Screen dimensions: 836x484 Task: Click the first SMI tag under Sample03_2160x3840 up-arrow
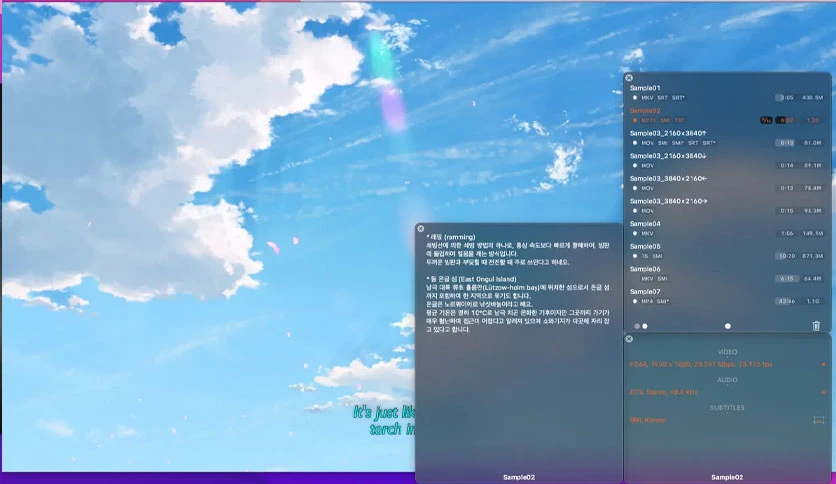coord(662,143)
